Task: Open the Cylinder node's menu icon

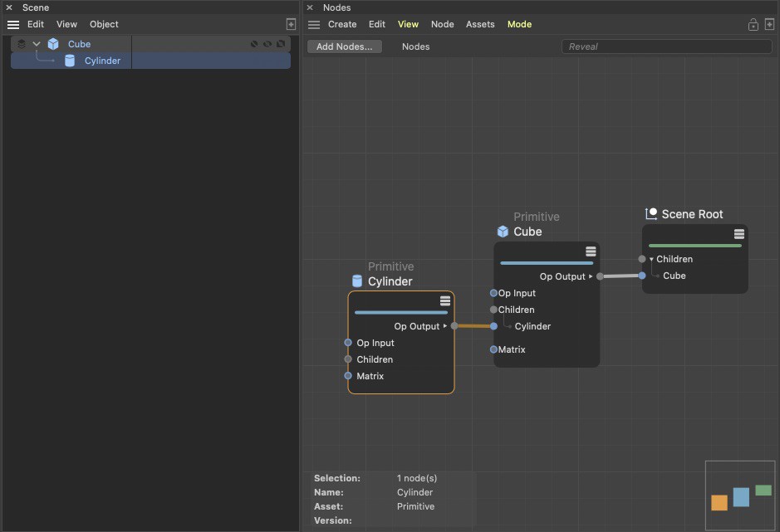Action: tap(445, 300)
